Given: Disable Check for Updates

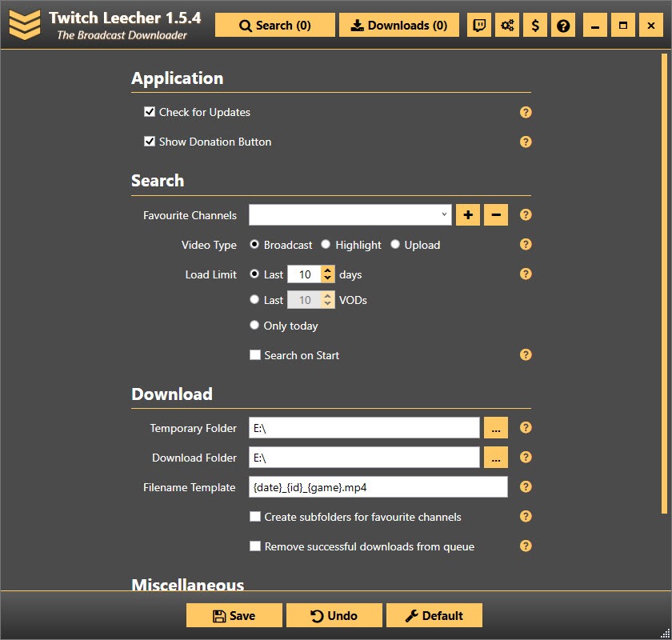Looking at the screenshot, I should click(x=150, y=112).
